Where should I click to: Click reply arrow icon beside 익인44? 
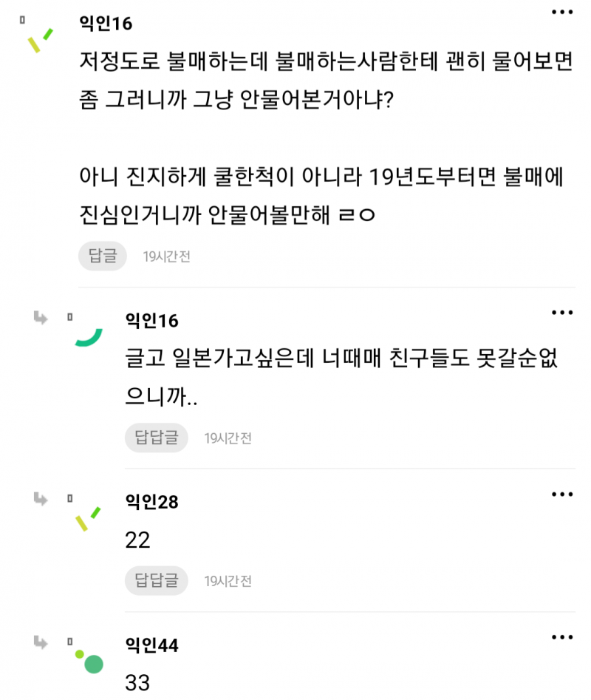coord(41,642)
